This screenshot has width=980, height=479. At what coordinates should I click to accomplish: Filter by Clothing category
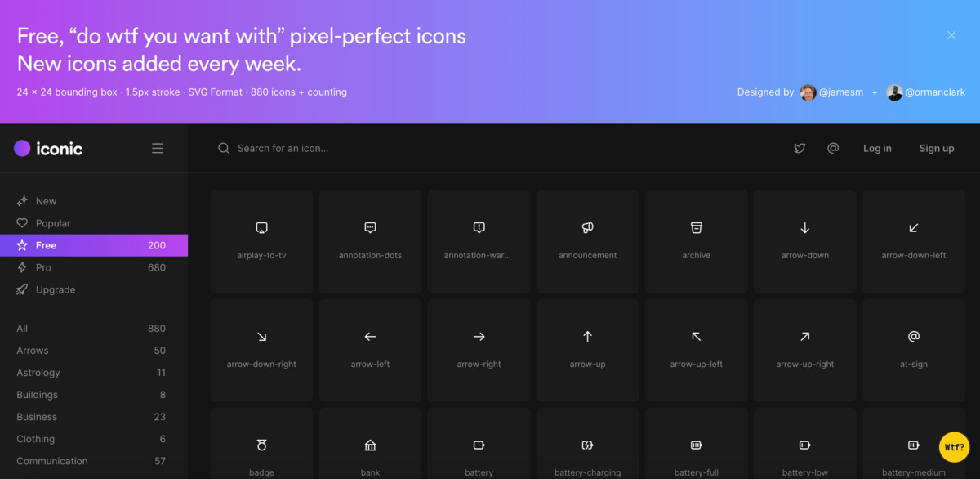coord(94,438)
